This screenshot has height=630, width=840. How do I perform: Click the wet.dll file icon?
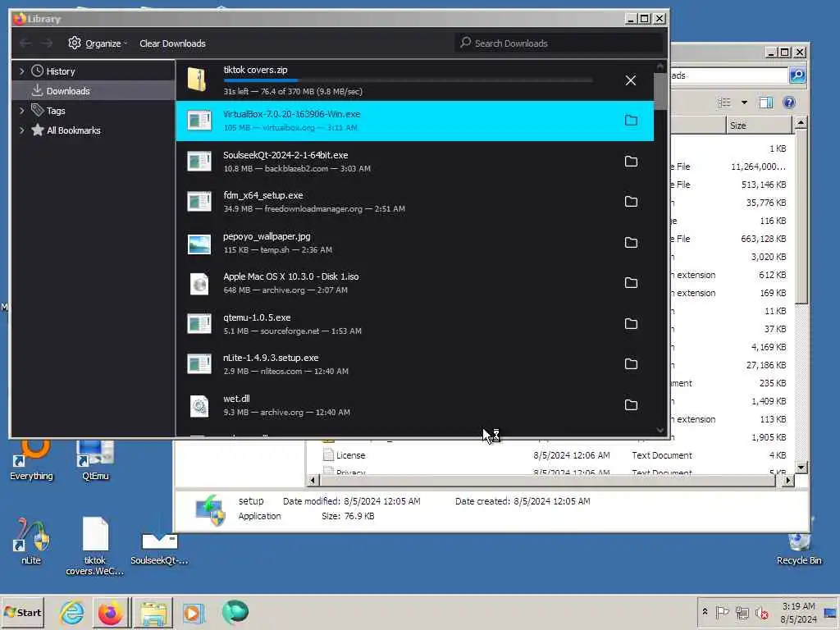(x=199, y=406)
